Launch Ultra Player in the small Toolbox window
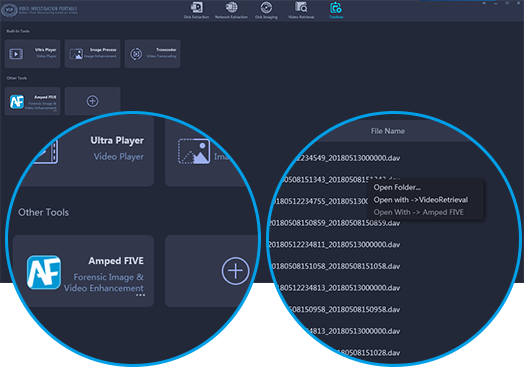 [x=32, y=53]
